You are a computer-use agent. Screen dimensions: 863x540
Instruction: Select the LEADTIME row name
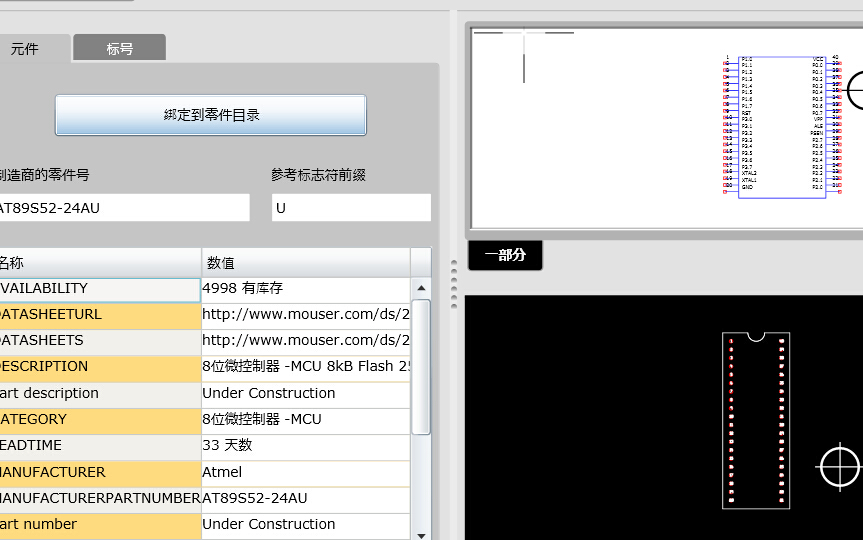pos(100,446)
